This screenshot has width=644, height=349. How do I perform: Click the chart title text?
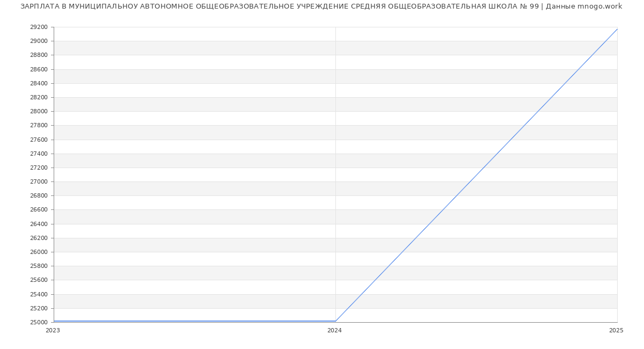coord(321,6)
